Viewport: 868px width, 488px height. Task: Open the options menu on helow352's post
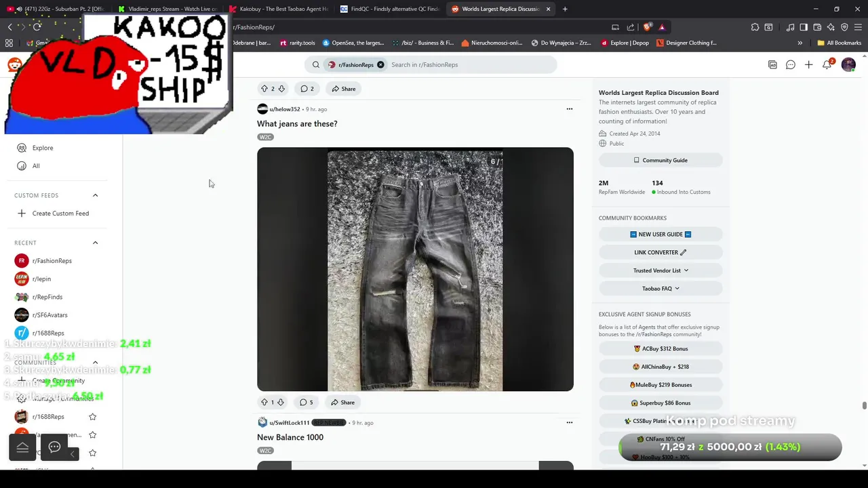(570, 108)
